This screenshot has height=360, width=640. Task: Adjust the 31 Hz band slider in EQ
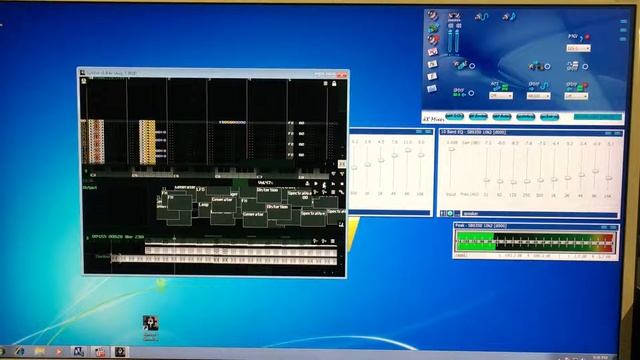click(x=487, y=180)
